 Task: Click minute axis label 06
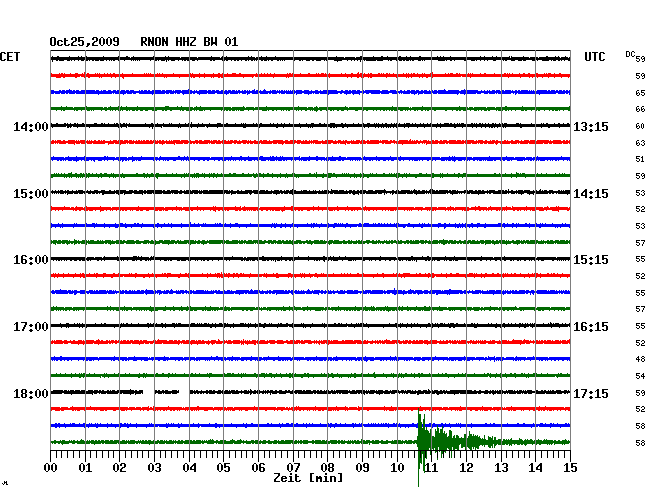258,468
